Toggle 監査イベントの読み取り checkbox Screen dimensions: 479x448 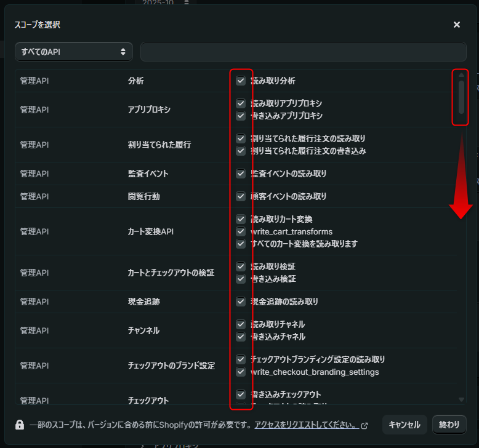[241, 174]
